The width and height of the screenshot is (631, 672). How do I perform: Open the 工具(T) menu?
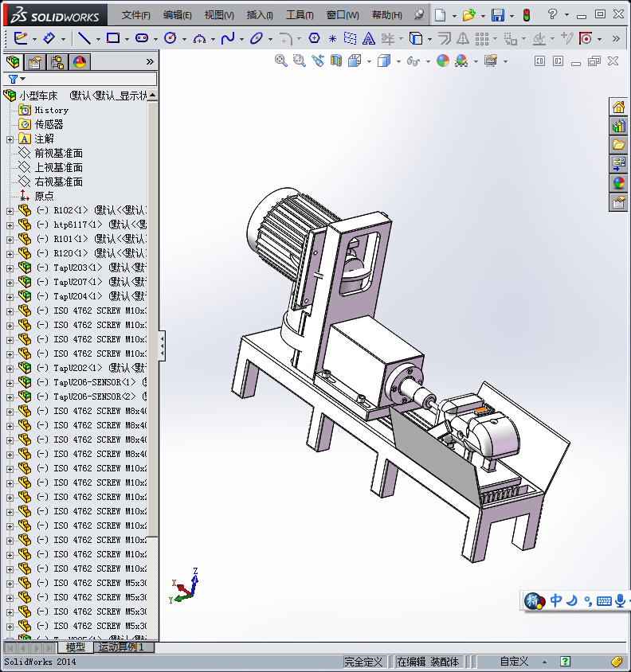300,15
